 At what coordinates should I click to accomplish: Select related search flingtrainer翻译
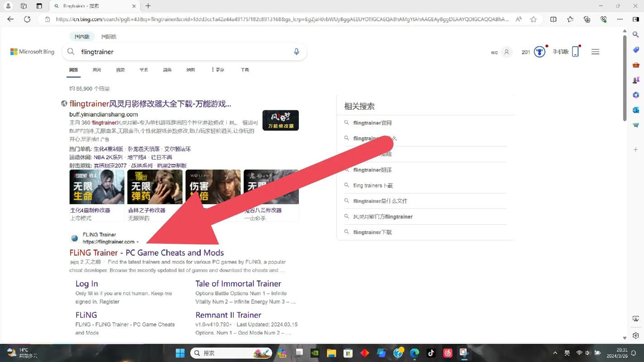coord(372,170)
